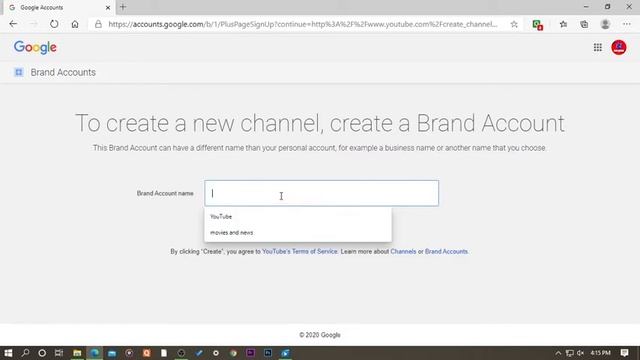640x360 pixels.
Task: Focus the Brand Account name field
Action: point(322,193)
